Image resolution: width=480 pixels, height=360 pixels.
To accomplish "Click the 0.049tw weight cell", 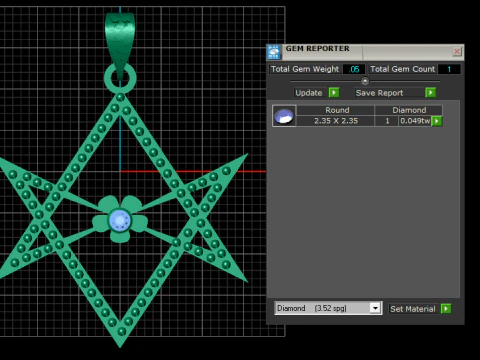I will point(415,121).
